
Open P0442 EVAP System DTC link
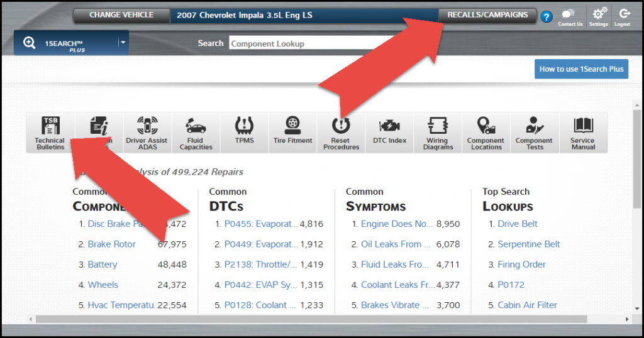coord(260,285)
